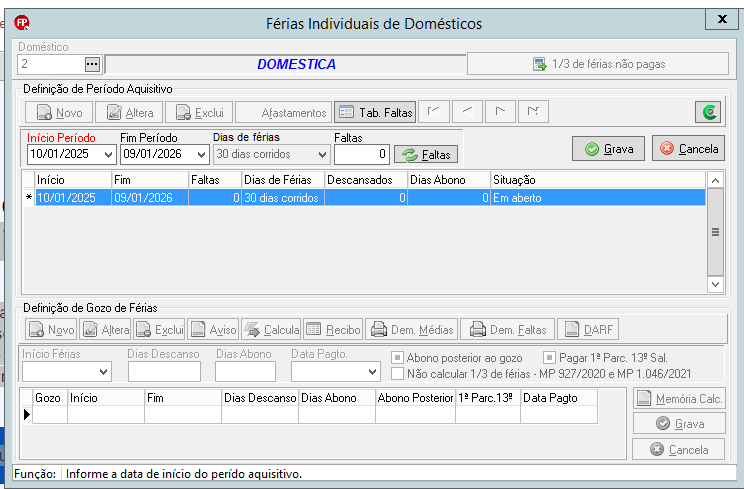The height and width of the screenshot is (489, 744).
Task: Click Novo in Período Aquisitivo toolbar
Action: point(59,112)
